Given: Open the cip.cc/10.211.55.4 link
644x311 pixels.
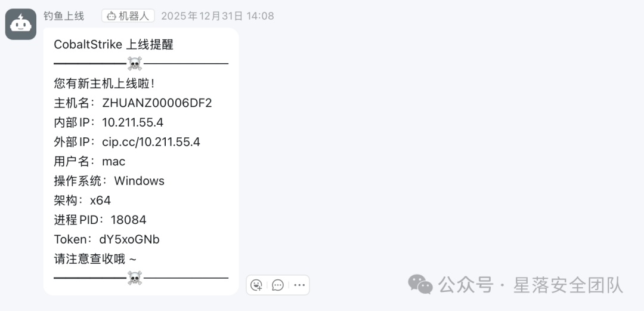Looking at the screenshot, I should click(151, 142).
